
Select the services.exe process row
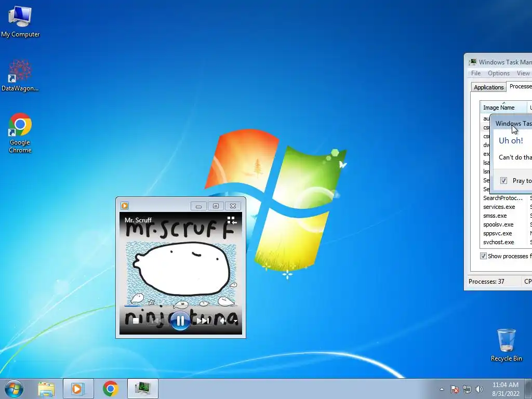pyautogui.click(x=506, y=207)
